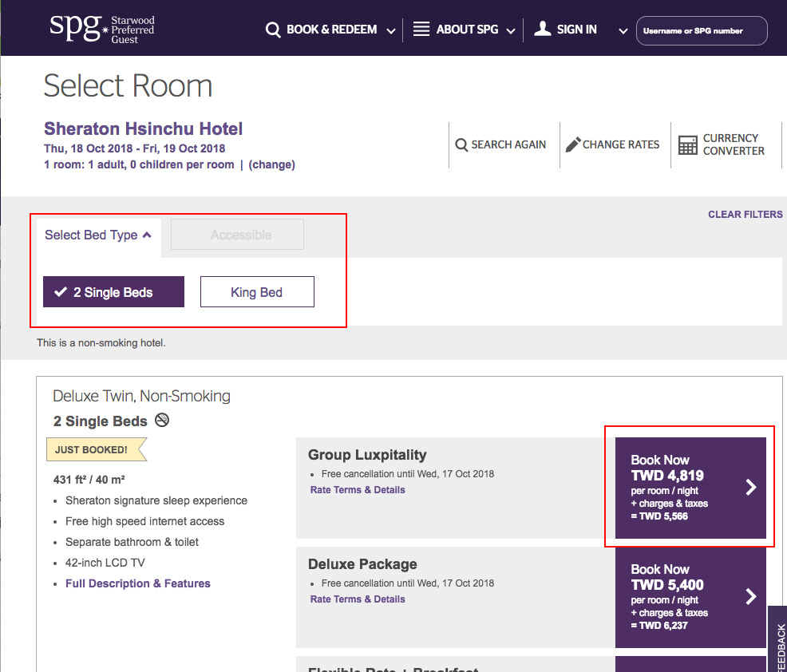The width and height of the screenshot is (787, 672).
Task: Open the Book & Redeem dropdown arrow
Action: tap(391, 31)
